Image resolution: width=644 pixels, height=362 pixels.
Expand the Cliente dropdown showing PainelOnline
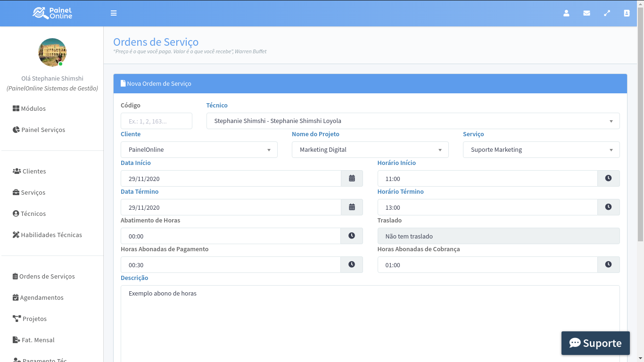click(199, 150)
